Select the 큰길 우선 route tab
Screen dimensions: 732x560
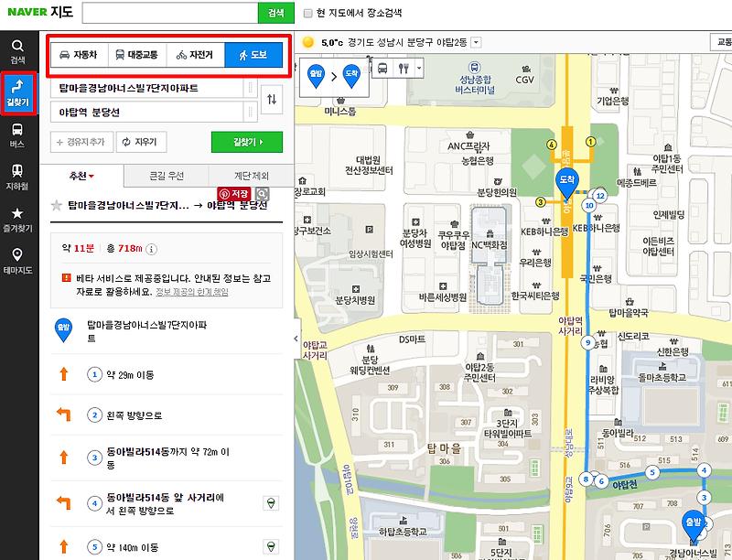coord(167,176)
